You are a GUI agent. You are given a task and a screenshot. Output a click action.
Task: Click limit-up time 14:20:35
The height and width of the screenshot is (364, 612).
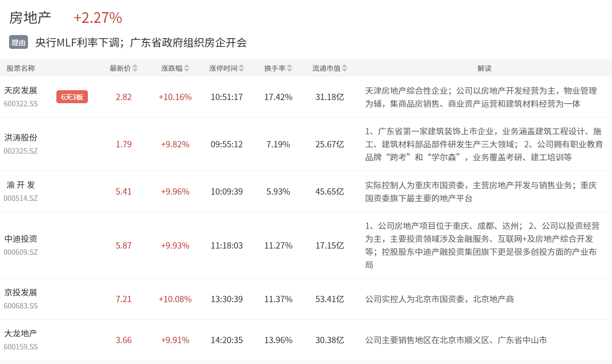click(227, 340)
